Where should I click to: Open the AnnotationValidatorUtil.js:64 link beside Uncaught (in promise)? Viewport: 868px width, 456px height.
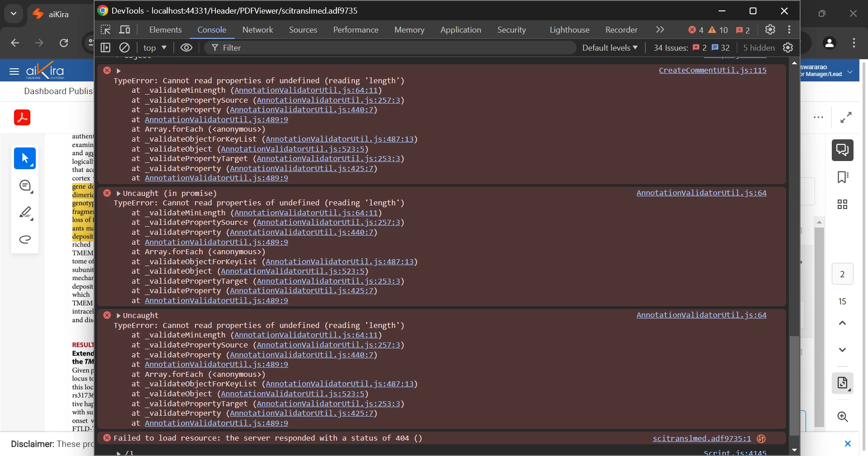point(701,193)
